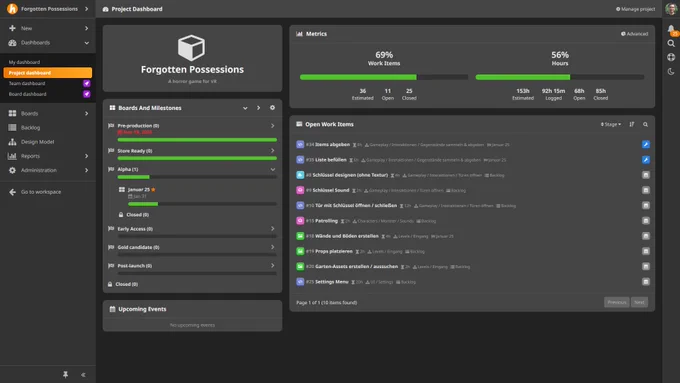Open search from the right sidebar magnifier
680x383 pixels.
[671, 43]
